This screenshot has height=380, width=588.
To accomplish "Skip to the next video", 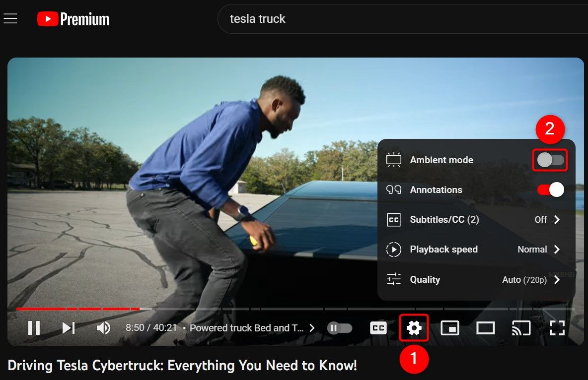I will (x=68, y=327).
